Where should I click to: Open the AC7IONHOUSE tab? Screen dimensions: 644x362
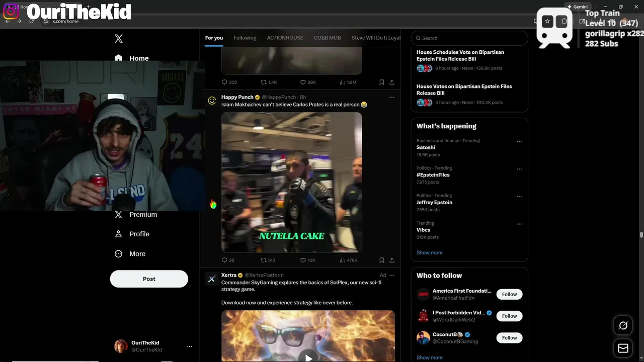[285, 38]
